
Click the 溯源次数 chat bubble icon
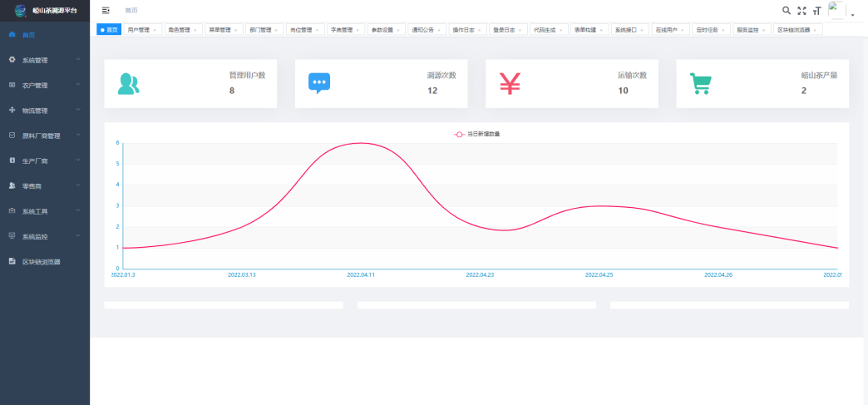(x=319, y=83)
